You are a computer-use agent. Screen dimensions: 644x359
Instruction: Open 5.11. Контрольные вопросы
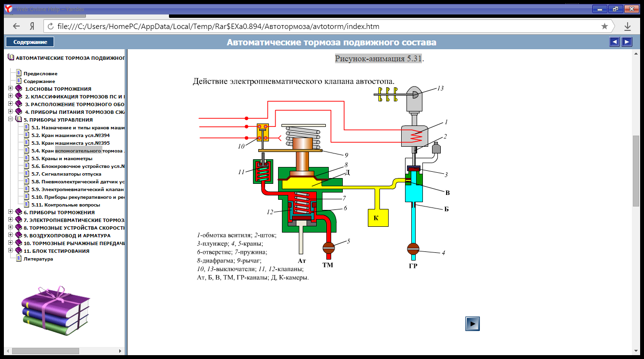tap(66, 205)
